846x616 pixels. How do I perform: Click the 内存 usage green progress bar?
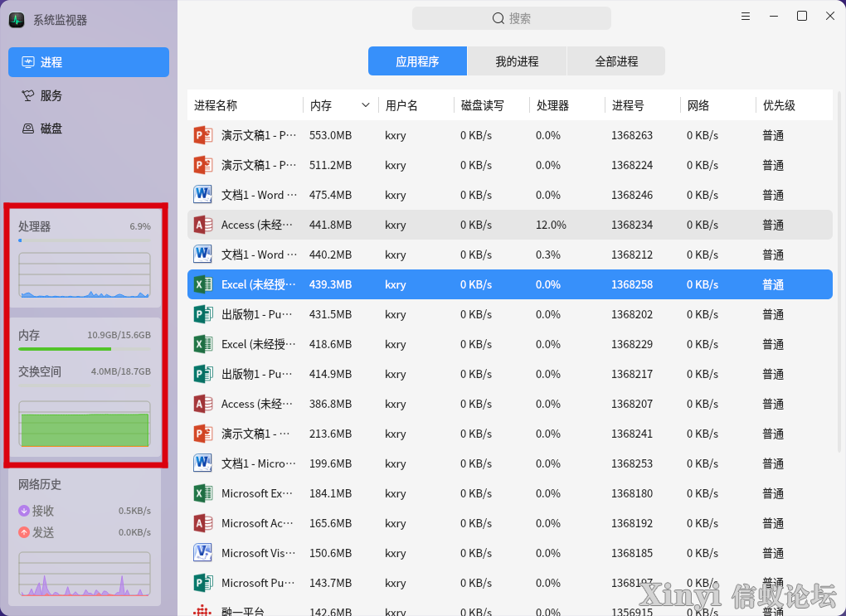tap(84, 349)
